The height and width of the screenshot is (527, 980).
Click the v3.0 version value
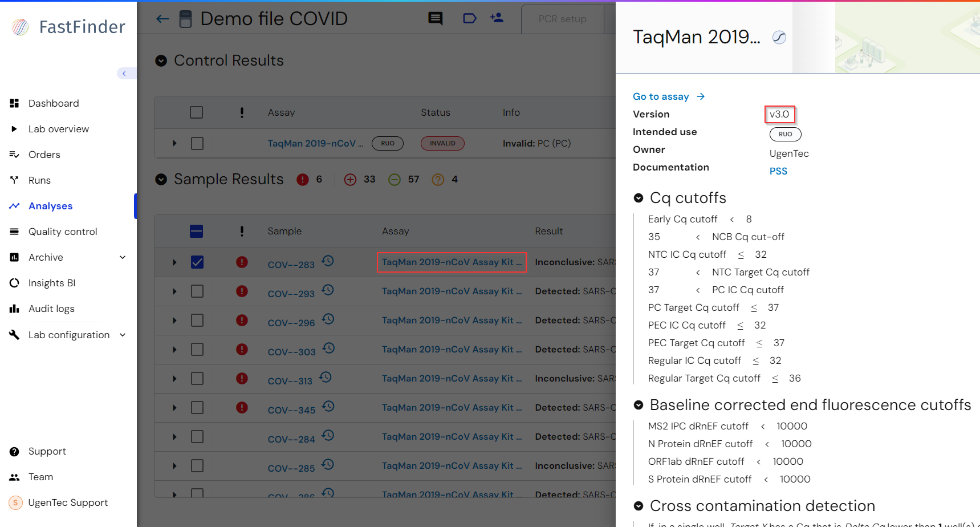pyautogui.click(x=779, y=114)
